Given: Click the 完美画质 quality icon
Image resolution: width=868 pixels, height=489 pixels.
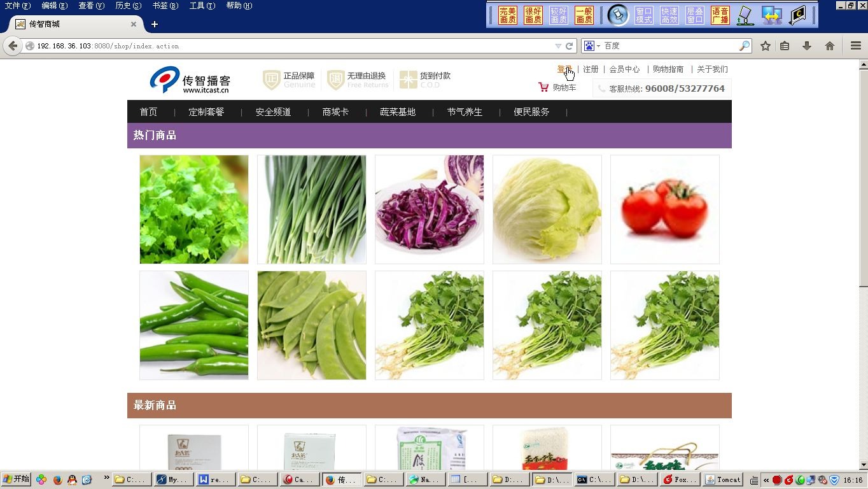Looking at the screenshot, I should [x=508, y=15].
